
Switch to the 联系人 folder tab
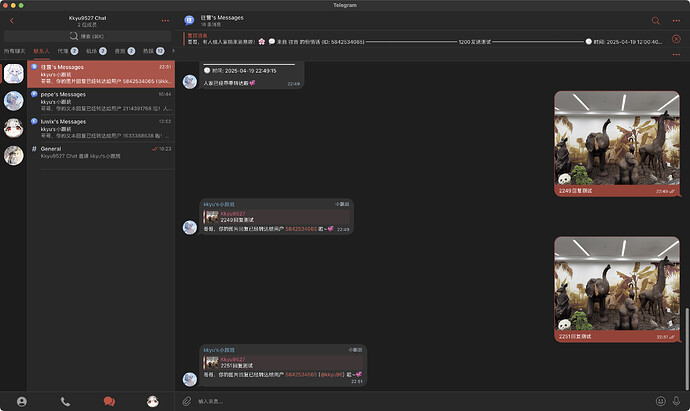tap(41, 51)
